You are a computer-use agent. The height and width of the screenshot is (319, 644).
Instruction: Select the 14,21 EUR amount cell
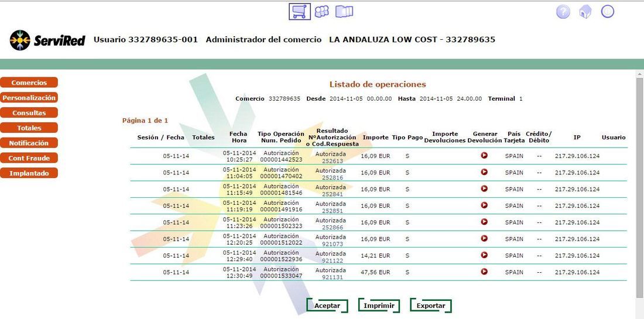pos(375,255)
